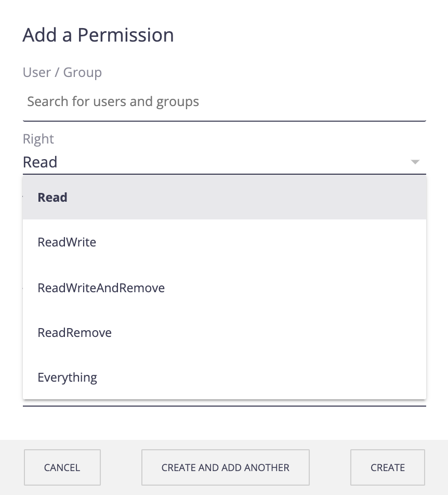Screen dimensions: 448x495
Task: Click the CANCEL button
Action: click(x=62, y=467)
